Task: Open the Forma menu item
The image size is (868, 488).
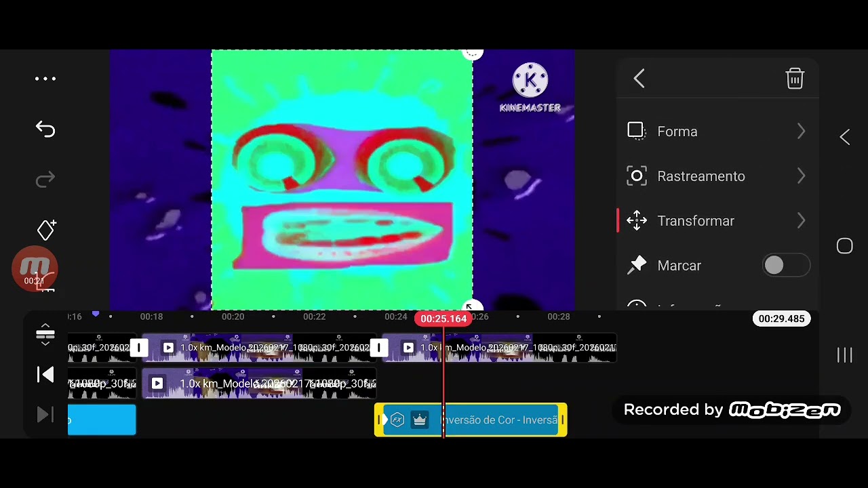Action: (x=717, y=131)
